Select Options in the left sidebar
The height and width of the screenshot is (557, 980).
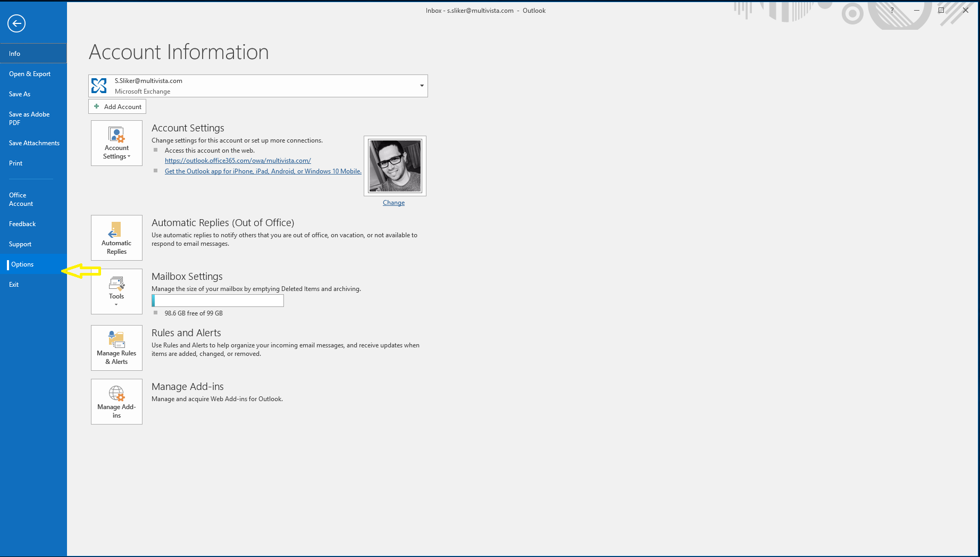tap(22, 264)
